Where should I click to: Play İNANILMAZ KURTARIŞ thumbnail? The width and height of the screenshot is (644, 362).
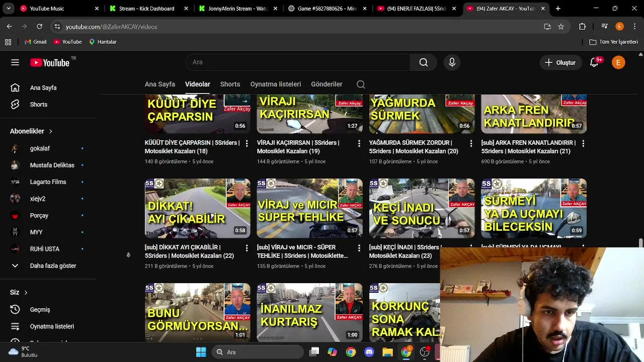point(309,312)
